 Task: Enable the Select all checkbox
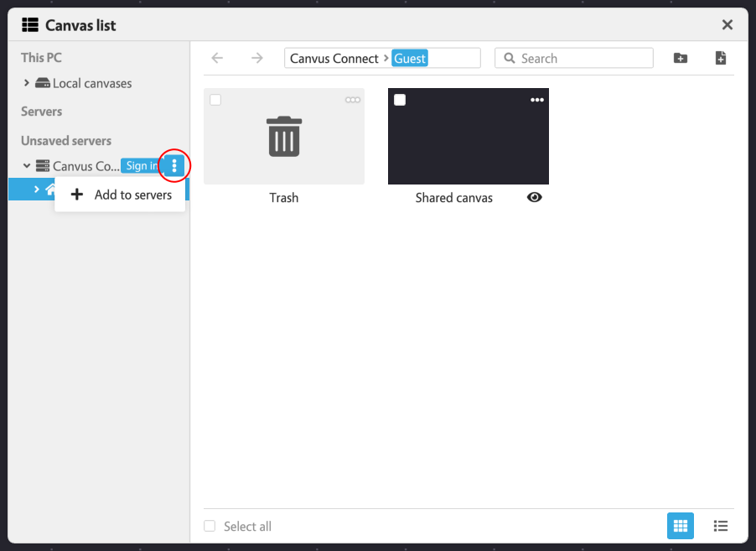tap(210, 526)
